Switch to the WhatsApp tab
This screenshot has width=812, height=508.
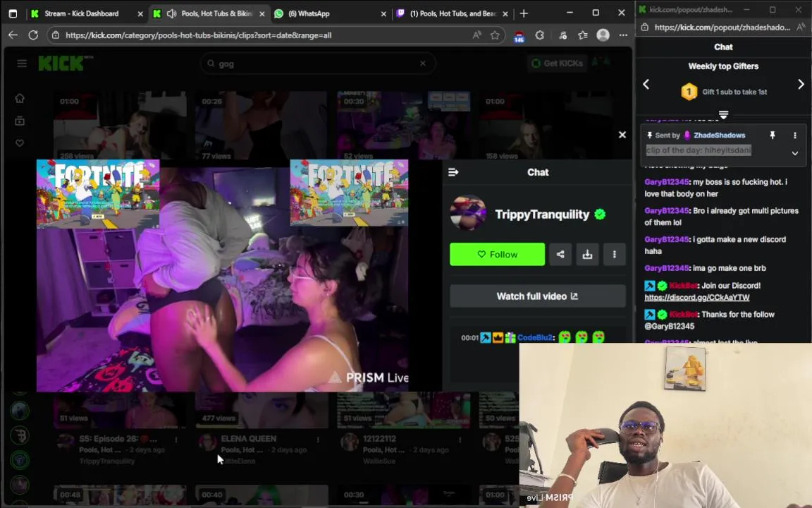[309, 13]
